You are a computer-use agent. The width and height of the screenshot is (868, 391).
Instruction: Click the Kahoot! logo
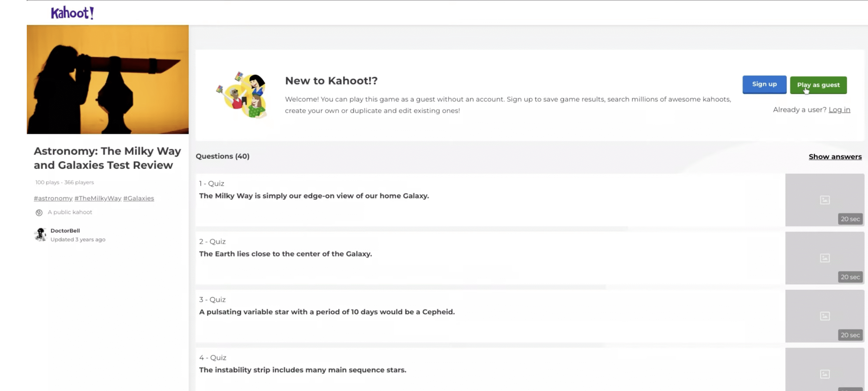pos(72,13)
